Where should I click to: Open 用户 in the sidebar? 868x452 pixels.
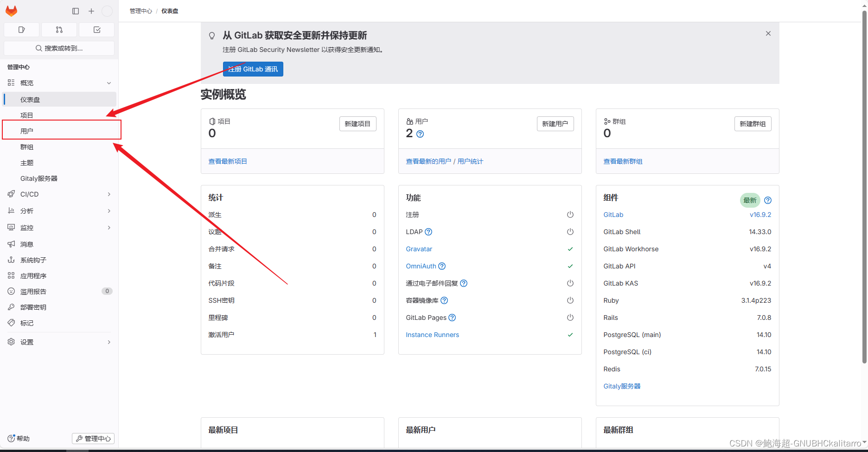tap(59, 131)
